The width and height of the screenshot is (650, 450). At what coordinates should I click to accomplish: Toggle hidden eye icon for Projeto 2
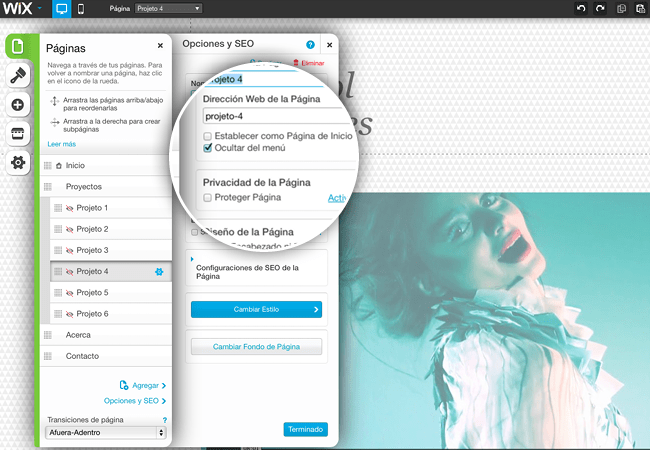(x=70, y=229)
